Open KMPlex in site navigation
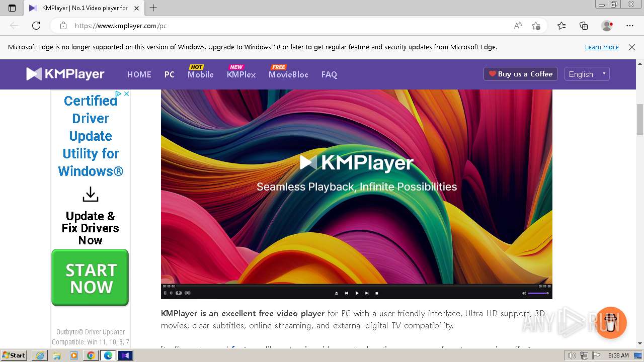Screen dimensions: 644x362 point(241,74)
